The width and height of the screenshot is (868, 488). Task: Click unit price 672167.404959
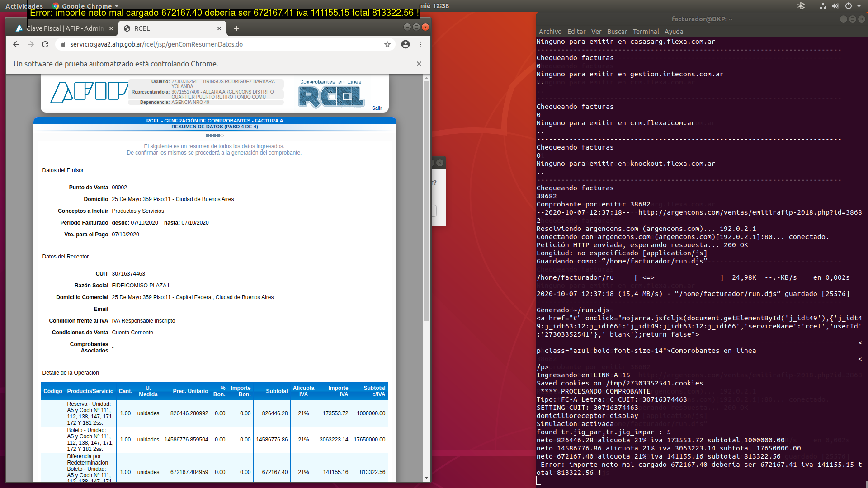pyautogui.click(x=189, y=472)
